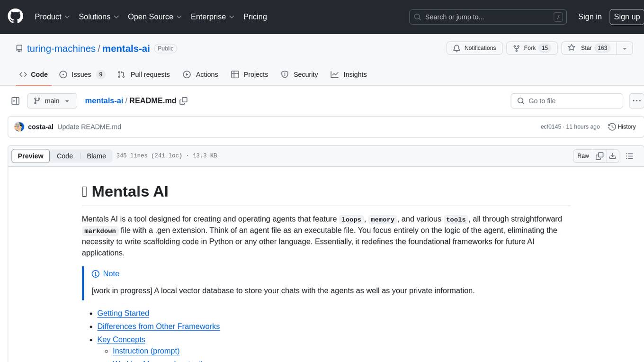Screen dimensions: 644x362
Task: Jump to Differences from Other Frameworks
Action: coord(158,326)
